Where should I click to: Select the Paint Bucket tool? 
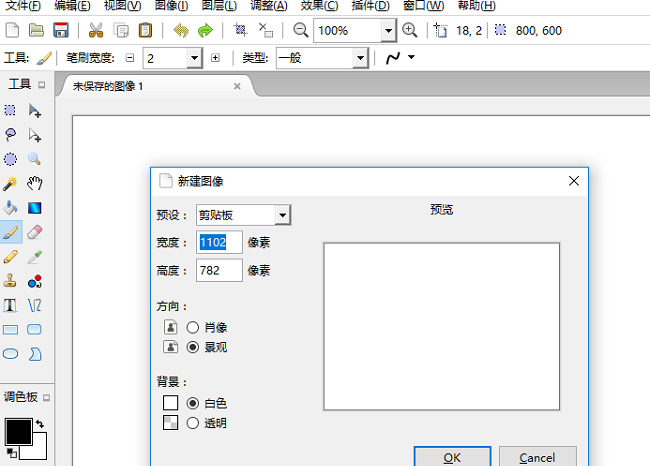(10, 208)
